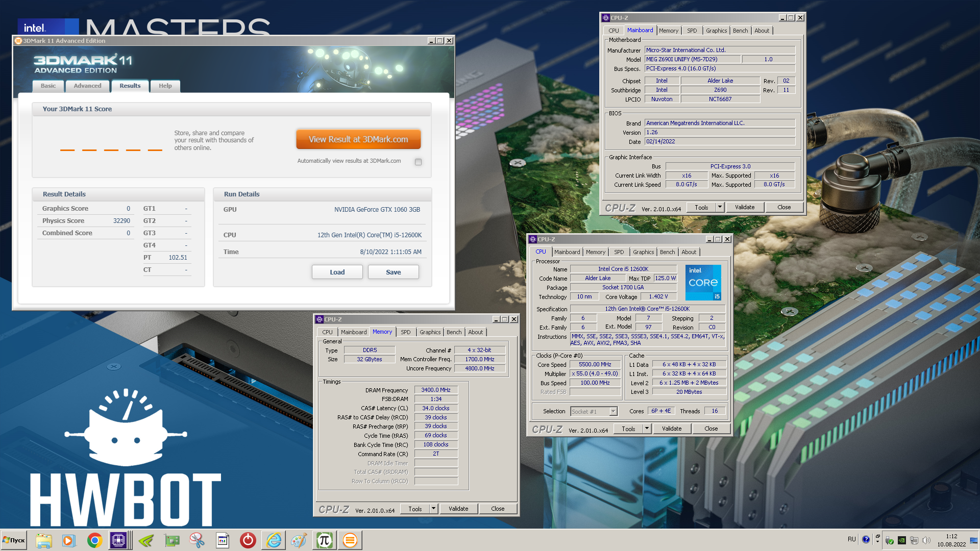Open NVIDIA settings tray icon
This screenshot has width=980, height=551.
[902, 540]
